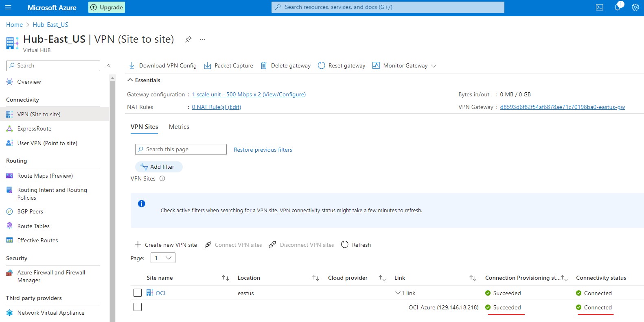Select the OCI site checkbox
This screenshot has height=322, width=644.
pyautogui.click(x=138, y=293)
